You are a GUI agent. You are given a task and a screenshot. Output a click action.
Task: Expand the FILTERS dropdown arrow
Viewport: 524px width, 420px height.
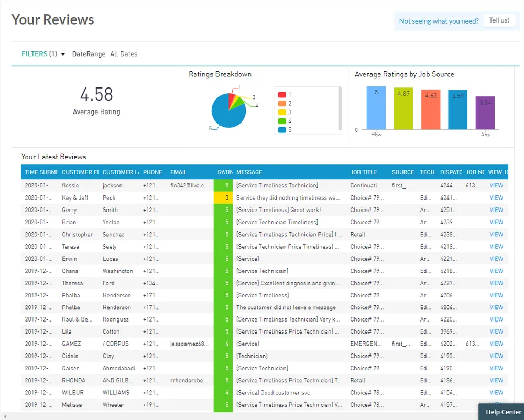point(63,54)
